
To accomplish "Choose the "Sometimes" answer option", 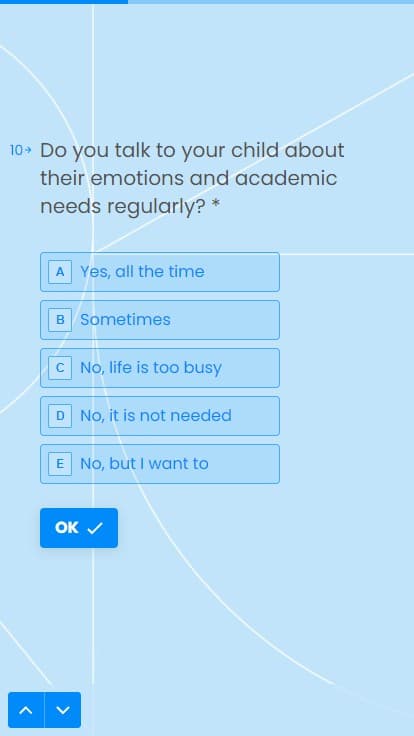I will 160,320.
